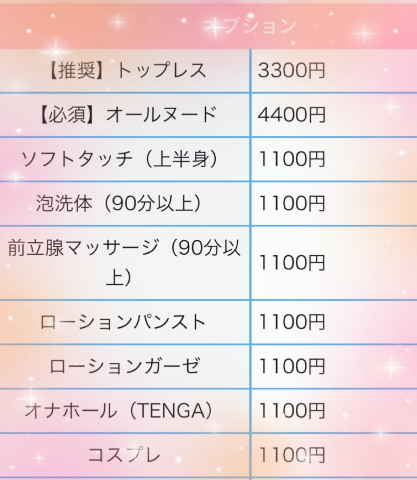
Task: Click the 4400円 price cell
Action: [291, 115]
